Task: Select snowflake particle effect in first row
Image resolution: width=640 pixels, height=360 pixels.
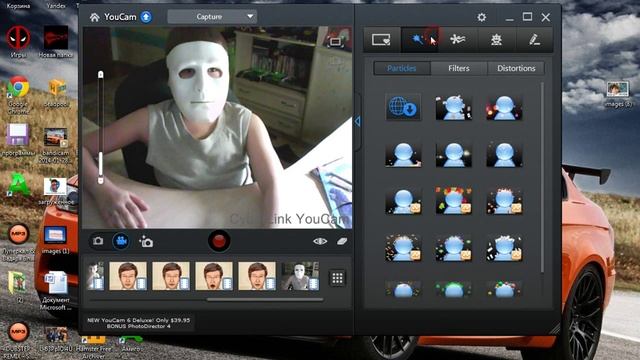Action: coord(453,108)
